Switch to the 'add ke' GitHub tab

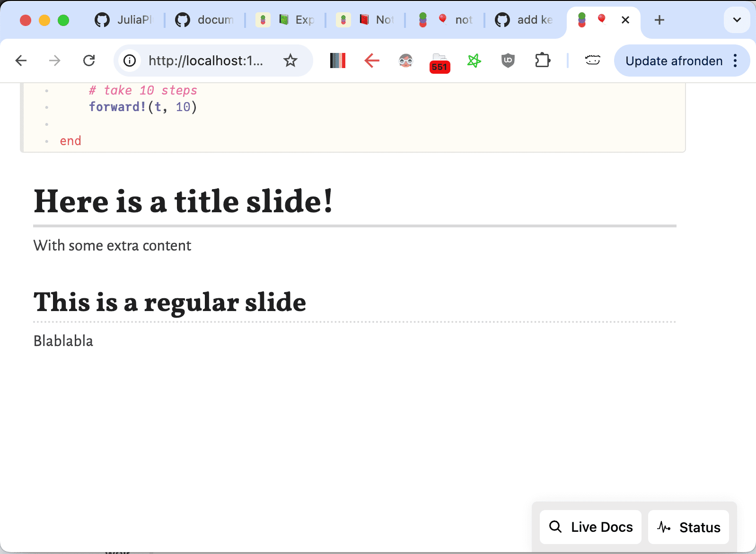coord(525,20)
